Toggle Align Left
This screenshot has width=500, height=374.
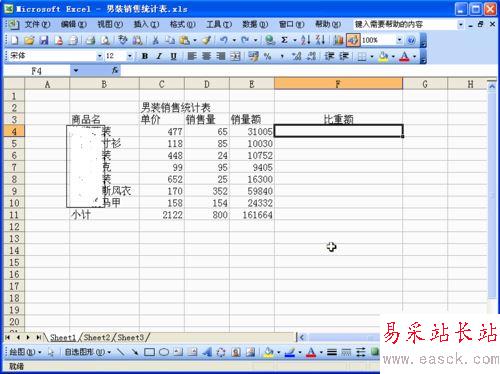click(192, 56)
